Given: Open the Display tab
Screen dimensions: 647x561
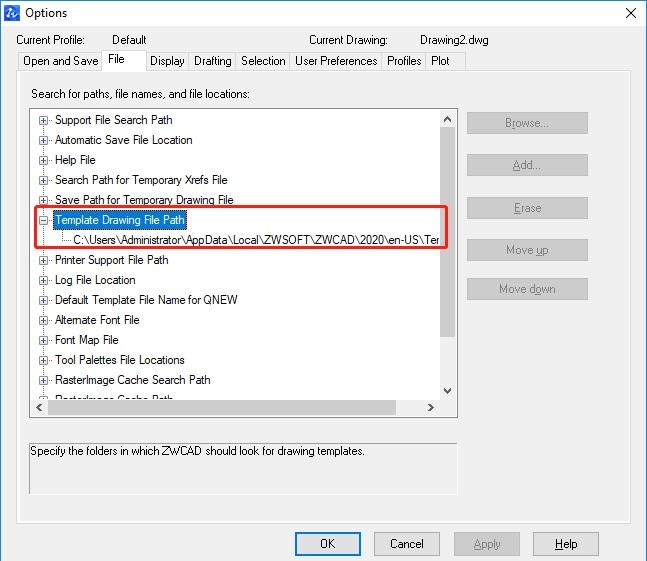Looking at the screenshot, I should click(167, 61).
